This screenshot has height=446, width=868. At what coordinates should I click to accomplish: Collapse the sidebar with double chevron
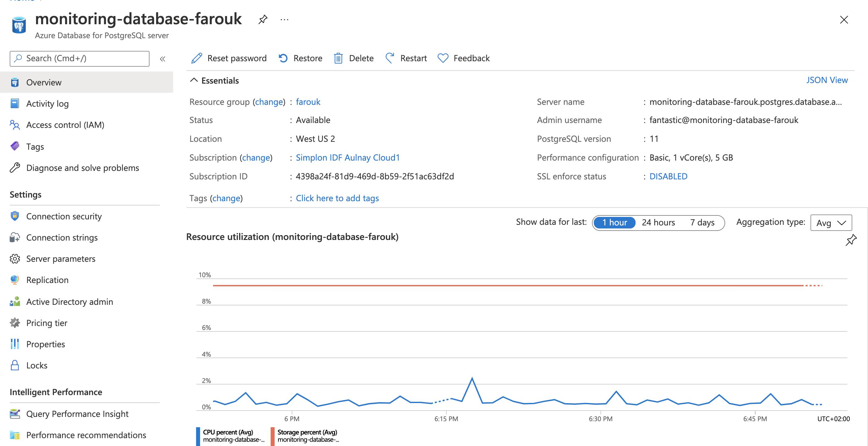pos(163,59)
